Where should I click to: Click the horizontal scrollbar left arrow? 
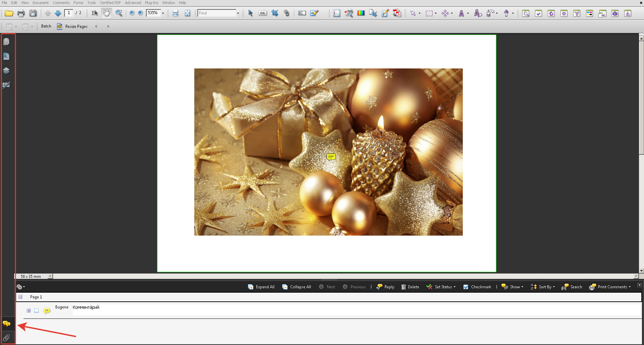click(50, 276)
